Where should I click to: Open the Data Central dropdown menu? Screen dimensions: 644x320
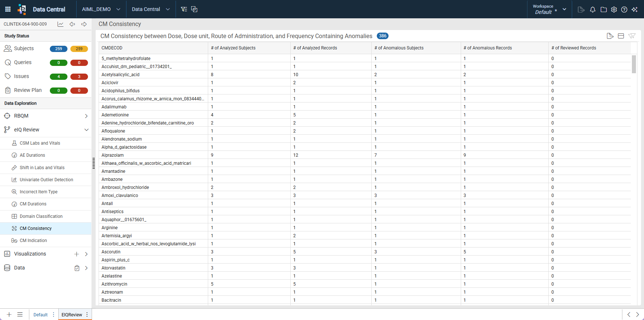coord(151,9)
